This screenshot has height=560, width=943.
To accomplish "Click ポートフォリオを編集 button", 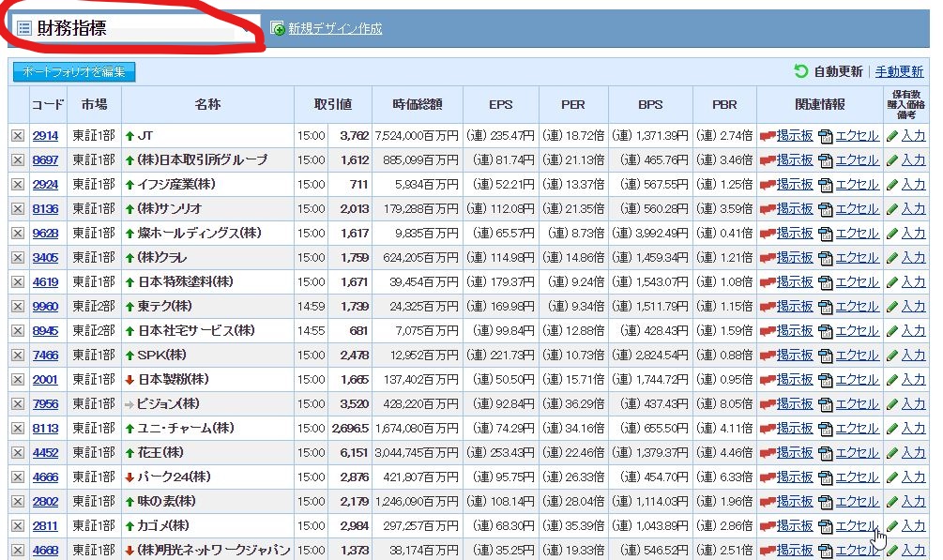I will pos(74,72).
